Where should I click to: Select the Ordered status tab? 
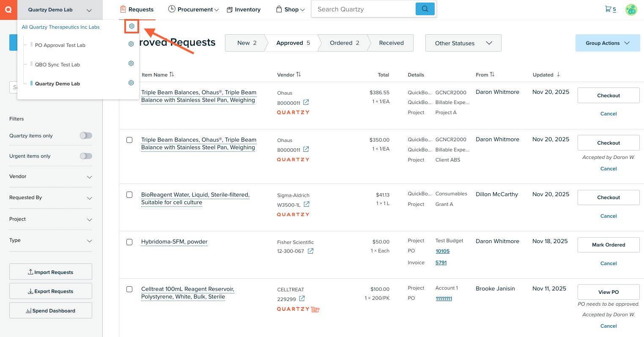pyautogui.click(x=344, y=43)
